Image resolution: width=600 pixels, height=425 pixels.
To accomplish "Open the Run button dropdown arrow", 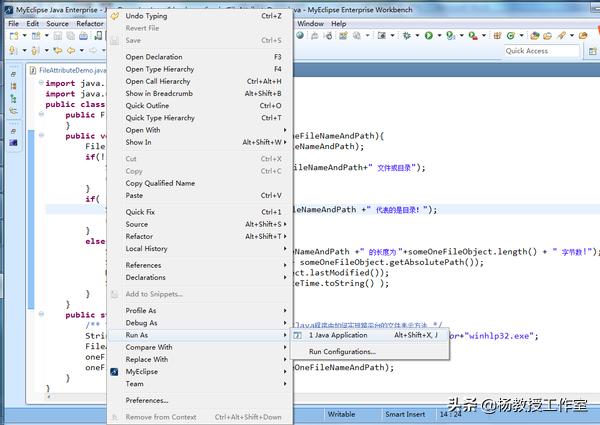I will click(438, 36).
